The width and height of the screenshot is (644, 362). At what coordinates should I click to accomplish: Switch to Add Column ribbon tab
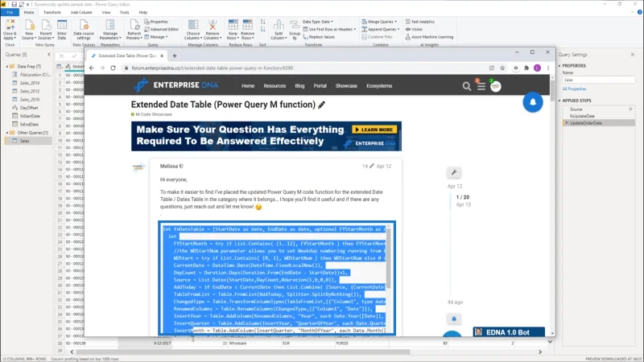[x=81, y=12]
